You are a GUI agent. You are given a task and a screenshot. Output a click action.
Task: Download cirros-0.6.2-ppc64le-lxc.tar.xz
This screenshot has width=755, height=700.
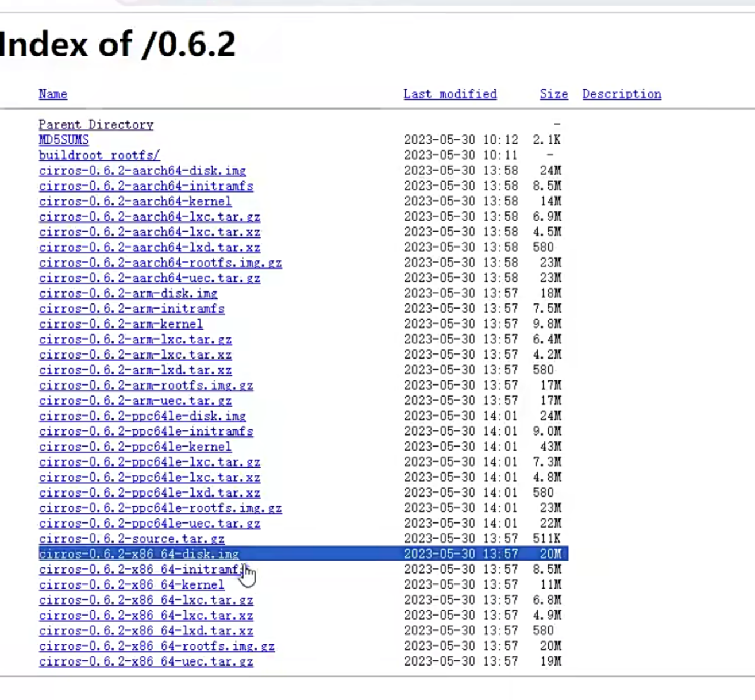coord(149,477)
